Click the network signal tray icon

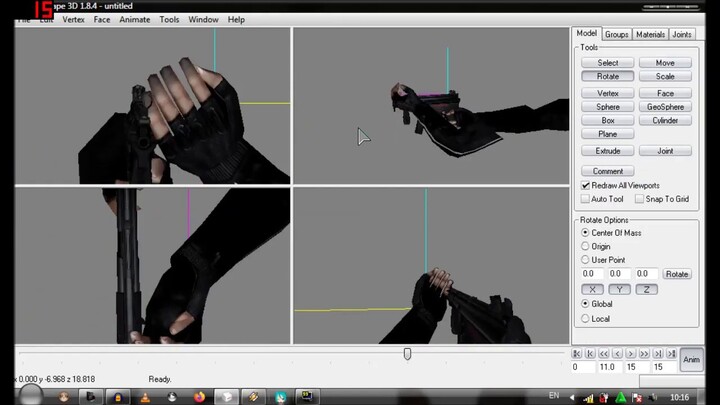(x=588, y=398)
